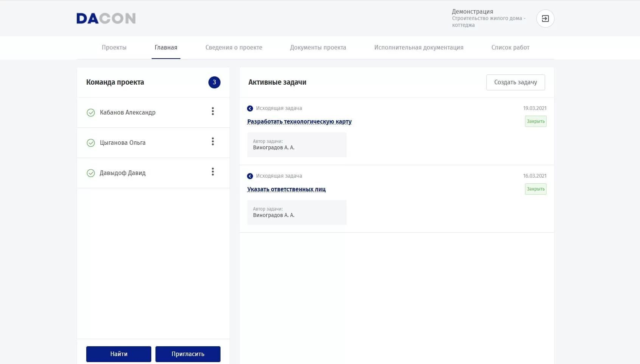Go to Документы проекта tab
This screenshot has height=364, width=640.
click(x=318, y=48)
